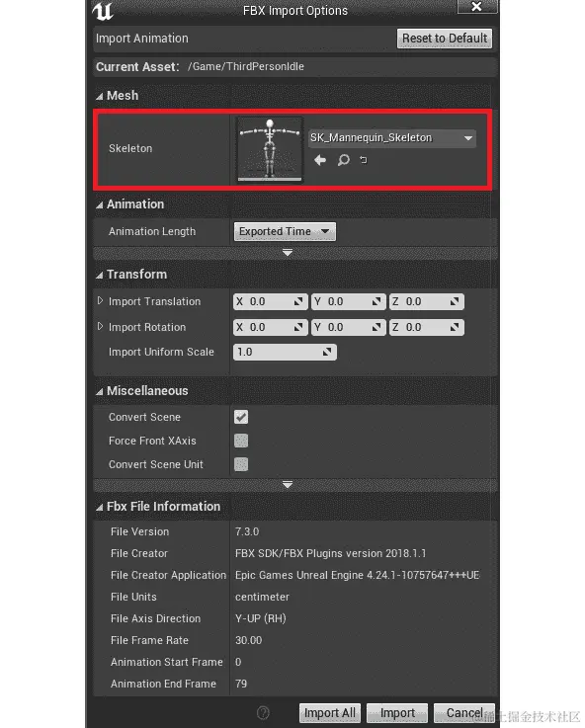Click the Import Uniform Scale field
Viewport: 585px width, 728px height.
point(285,352)
